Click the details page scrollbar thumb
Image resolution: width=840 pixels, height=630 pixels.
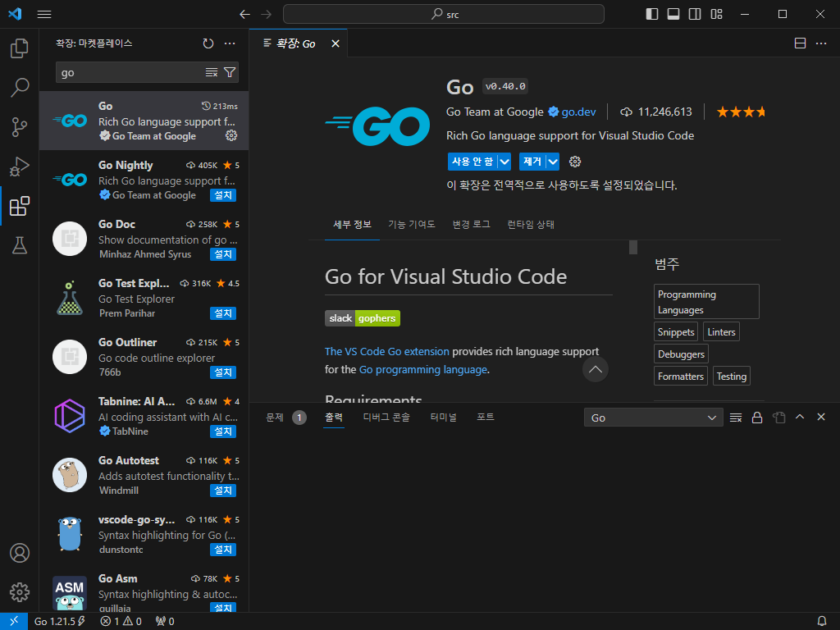[x=632, y=247]
